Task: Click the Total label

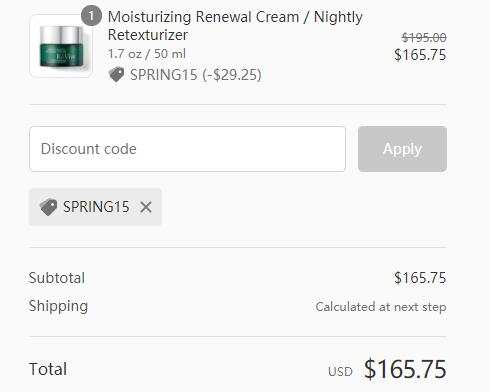Action: pyautogui.click(x=48, y=369)
